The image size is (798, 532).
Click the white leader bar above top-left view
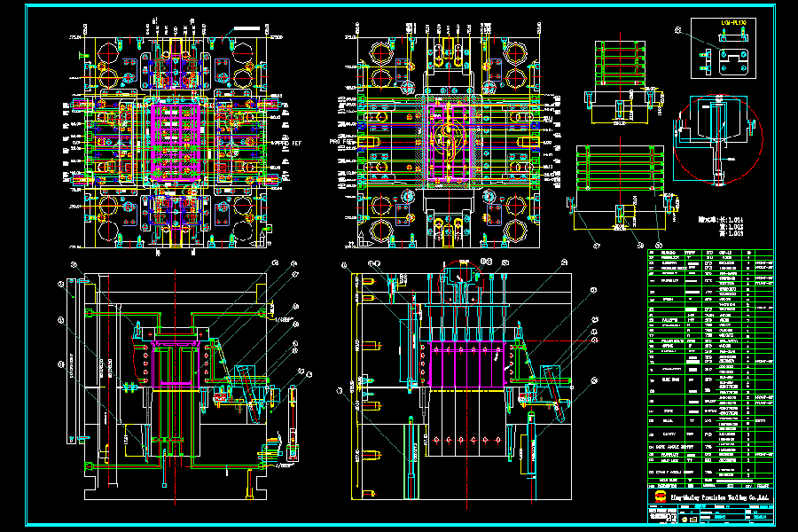point(246,30)
